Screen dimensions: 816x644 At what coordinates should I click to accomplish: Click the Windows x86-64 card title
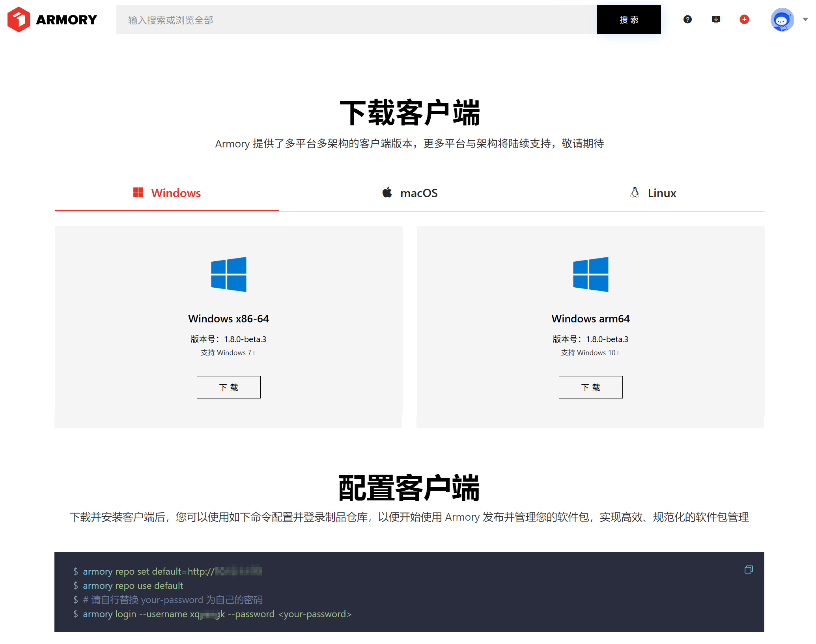pos(229,318)
